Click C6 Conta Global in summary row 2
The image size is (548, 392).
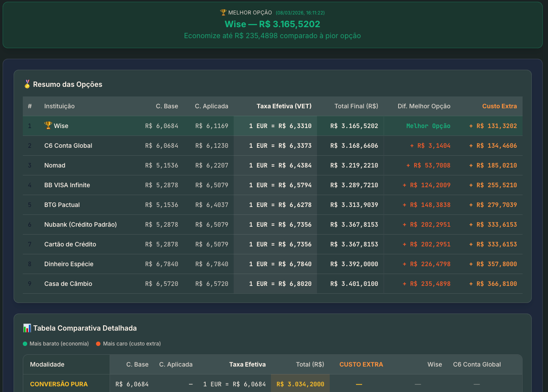tap(68, 146)
